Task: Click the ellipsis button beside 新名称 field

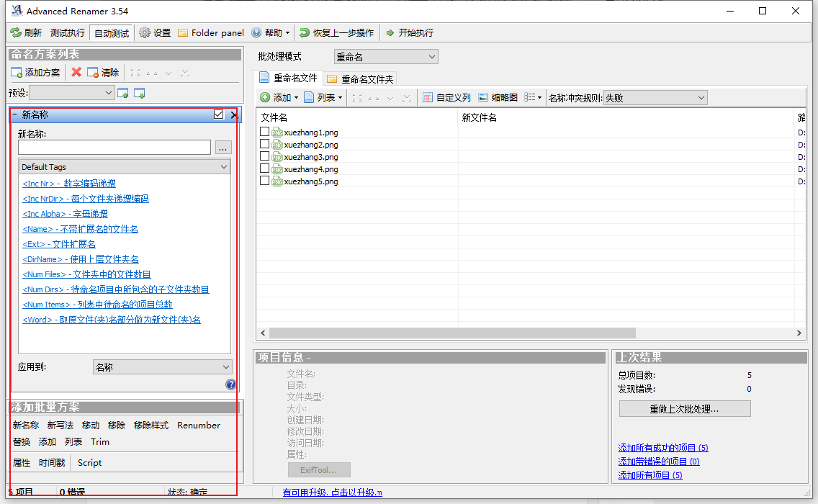Action: point(223,148)
